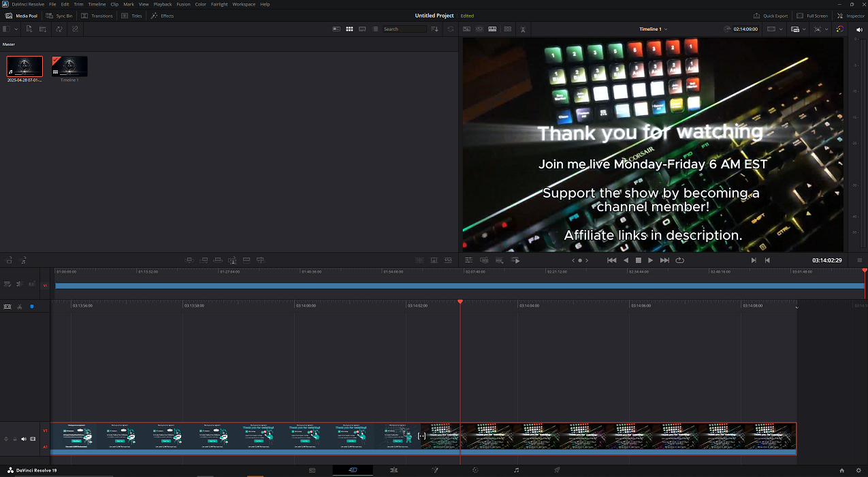This screenshot has width=868, height=477.
Task: Switch media pool to metadata view
Action: click(336, 29)
